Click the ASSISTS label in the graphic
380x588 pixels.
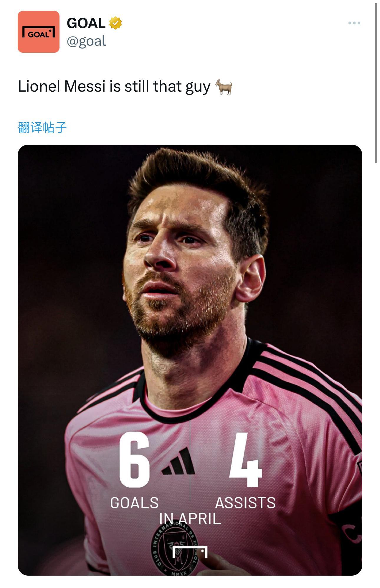pyautogui.click(x=245, y=503)
